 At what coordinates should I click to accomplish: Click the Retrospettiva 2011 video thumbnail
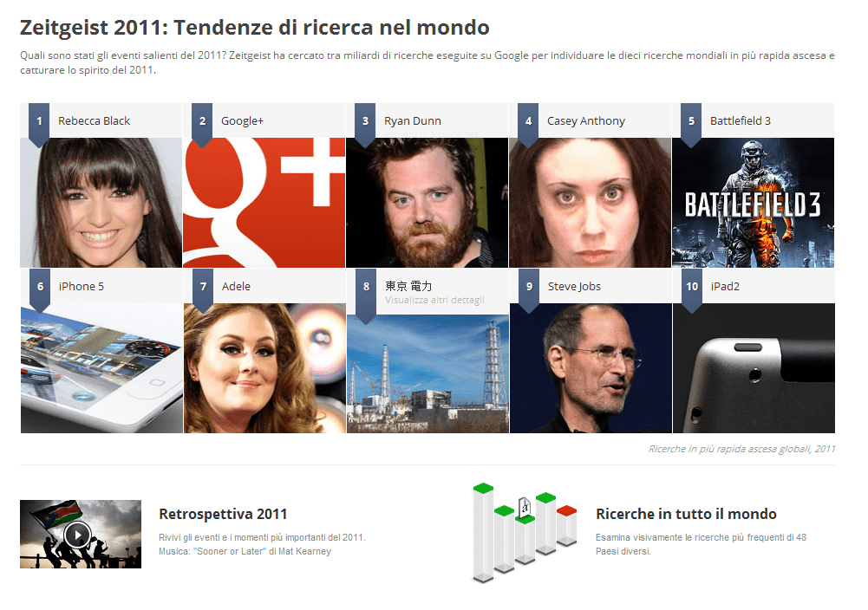coord(81,535)
